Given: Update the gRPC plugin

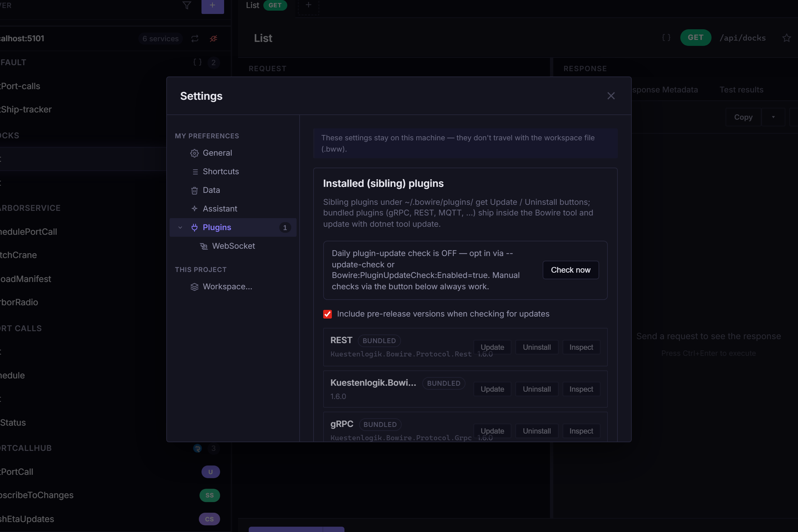Looking at the screenshot, I should click(492, 431).
